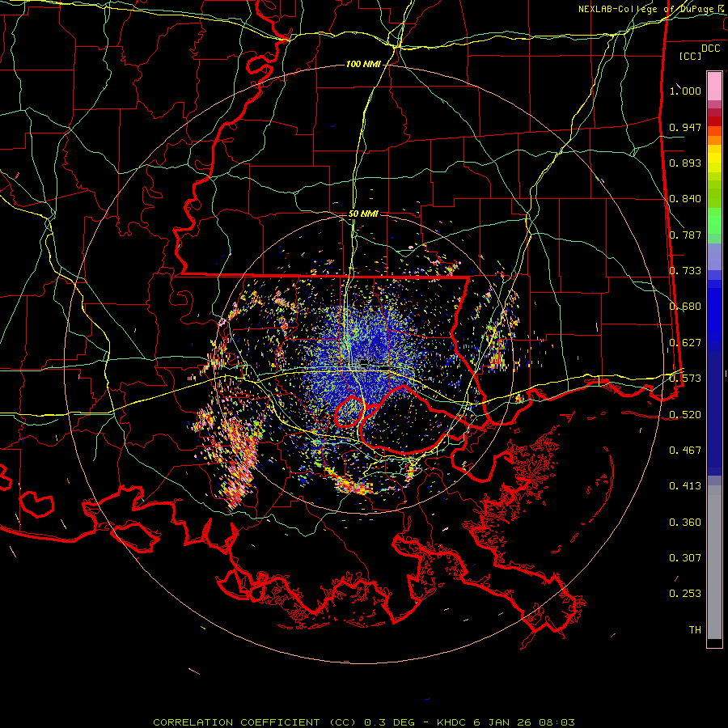This screenshot has width=728, height=728.
Task: Click the 0.413 scale value
Action: (685, 486)
